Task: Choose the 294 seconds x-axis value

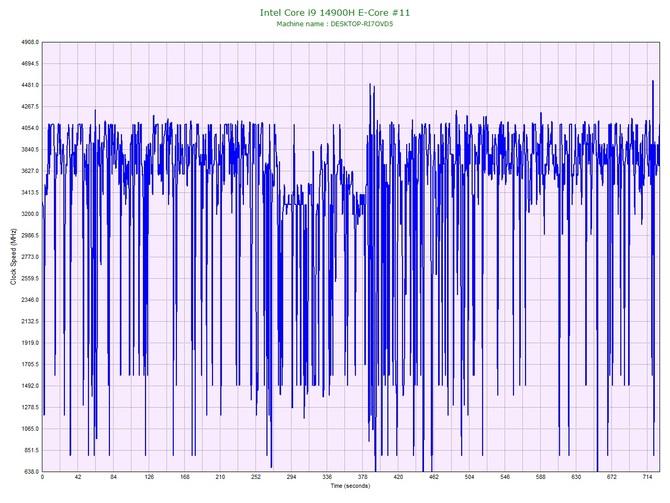Action: (x=291, y=477)
